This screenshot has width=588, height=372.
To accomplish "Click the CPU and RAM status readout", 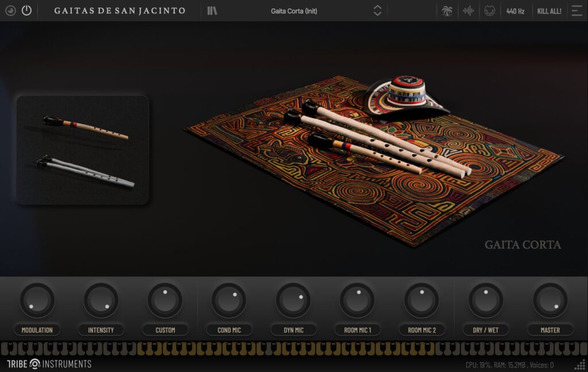I will (x=509, y=365).
